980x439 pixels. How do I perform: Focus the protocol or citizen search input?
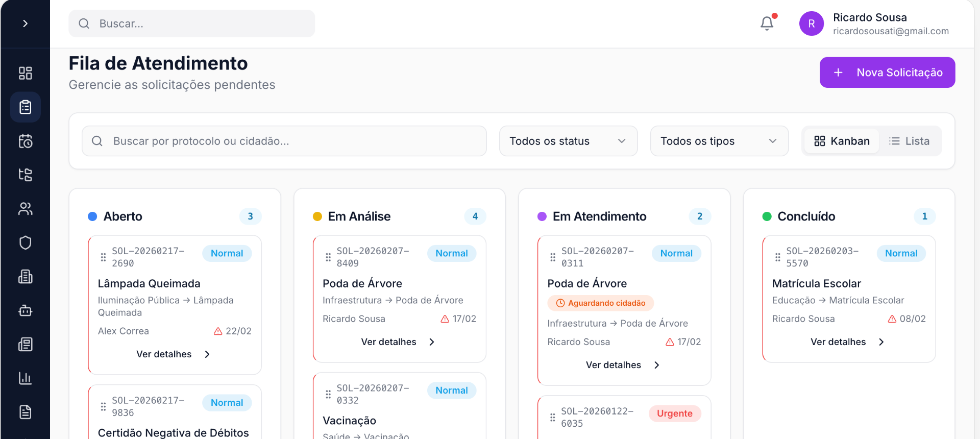pyautogui.click(x=284, y=141)
